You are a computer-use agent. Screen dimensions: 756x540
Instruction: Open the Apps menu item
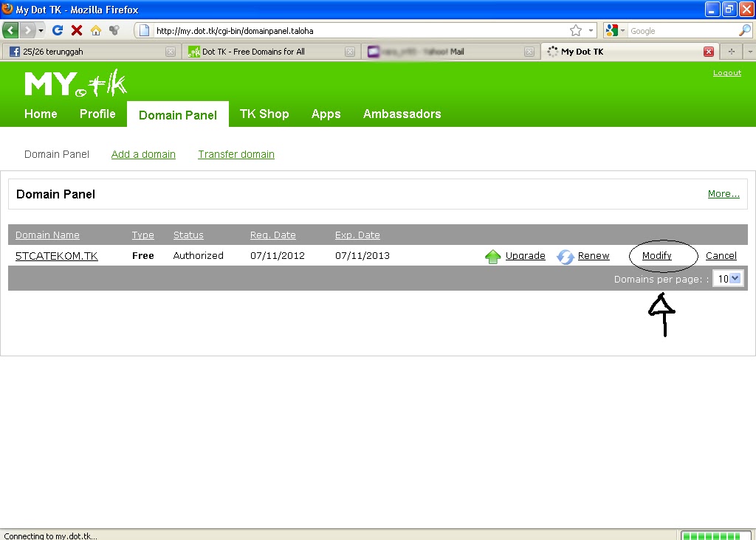[326, 114]
